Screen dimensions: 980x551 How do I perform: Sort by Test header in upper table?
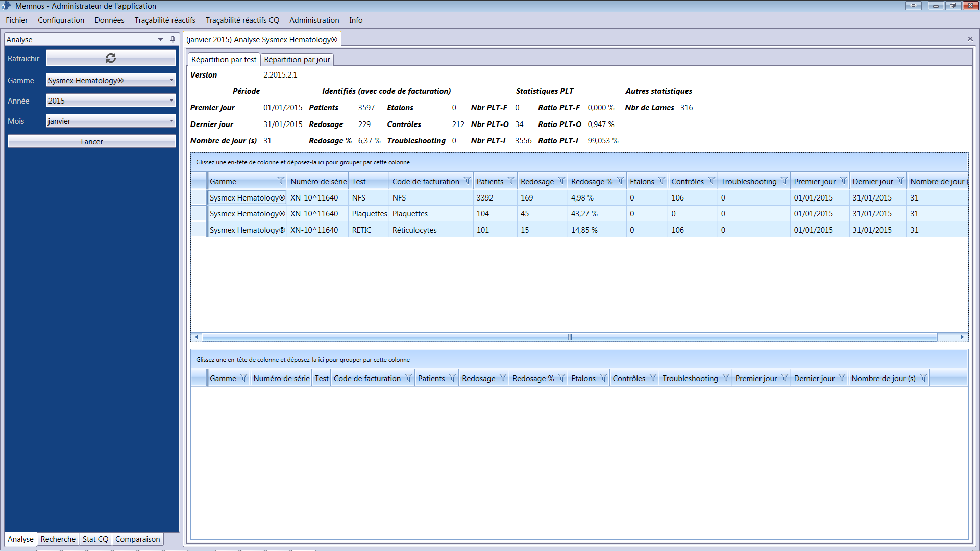tap(369, 181)
